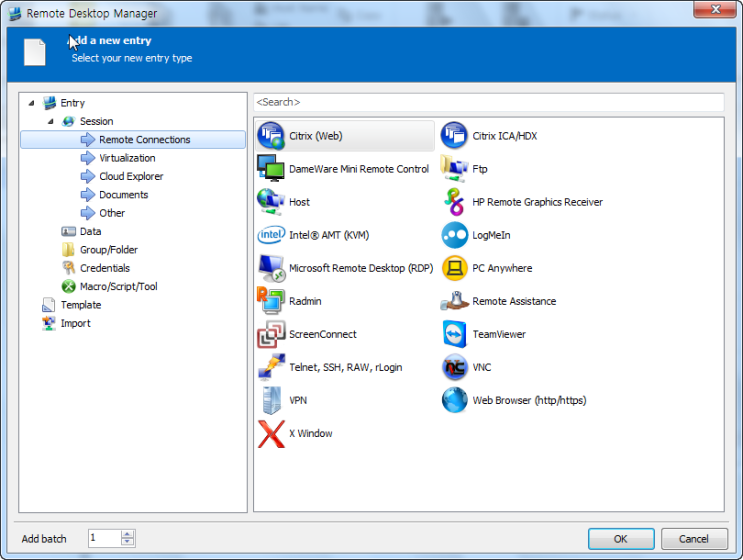Decrease the Add batch value
The width and height of the screenshot is (743, 560).
[x=127, y=542]
